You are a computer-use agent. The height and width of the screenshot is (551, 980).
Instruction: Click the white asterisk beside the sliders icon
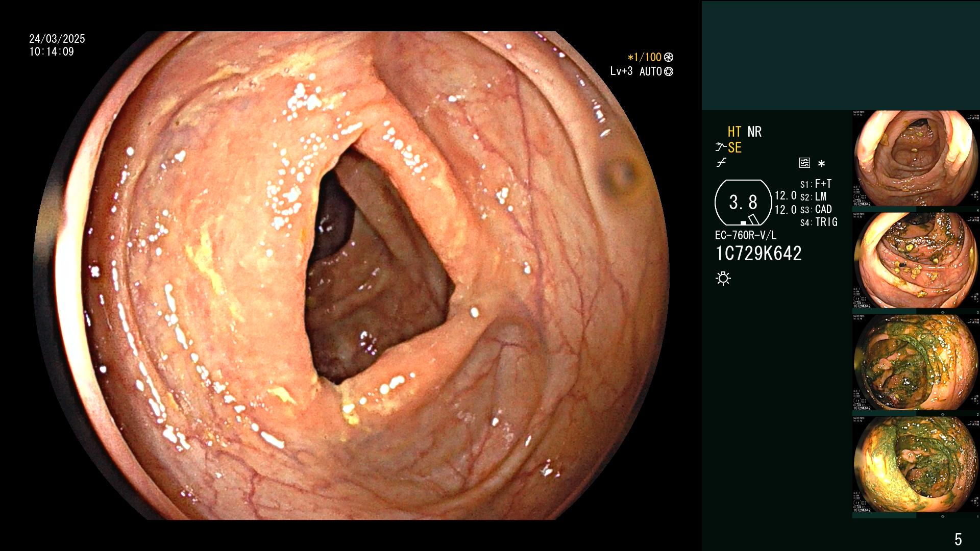(x=821, y=163)
